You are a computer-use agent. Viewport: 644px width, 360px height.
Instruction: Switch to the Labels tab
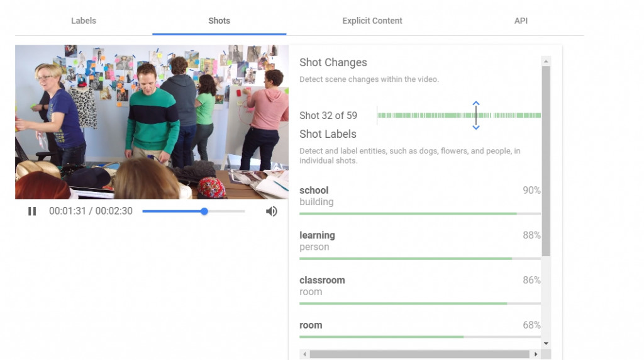tap(84, 21)
